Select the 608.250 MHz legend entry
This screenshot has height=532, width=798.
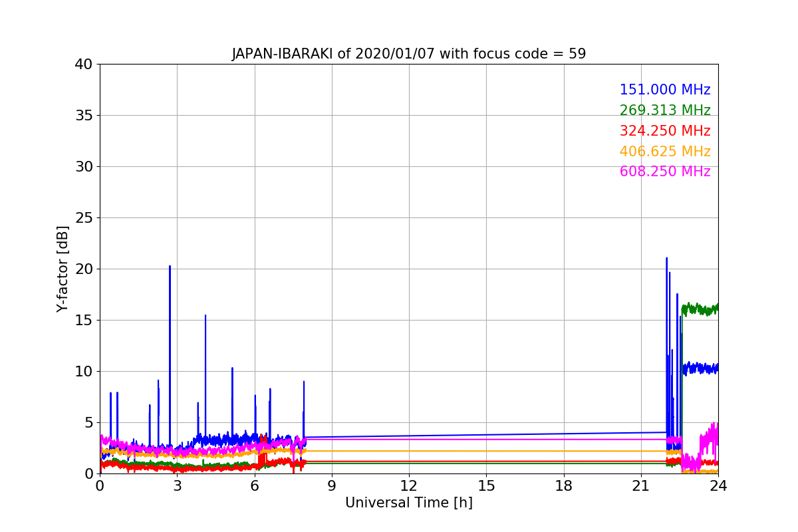pos(665,172)
